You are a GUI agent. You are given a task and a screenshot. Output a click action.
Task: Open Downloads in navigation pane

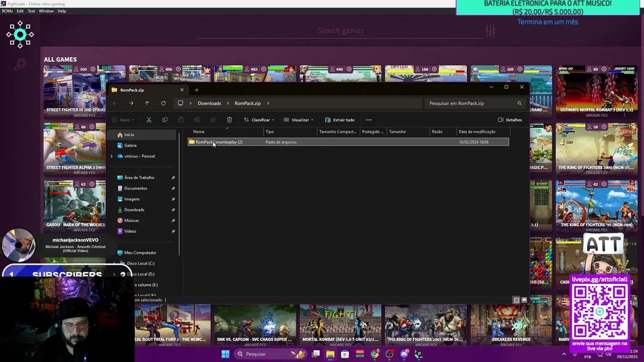tap(130, 210)
